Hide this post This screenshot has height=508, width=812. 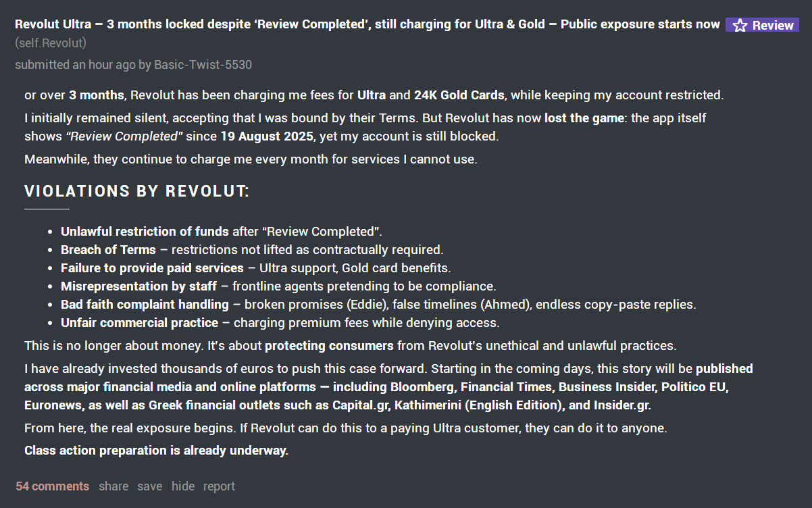(x=182, y=486)
